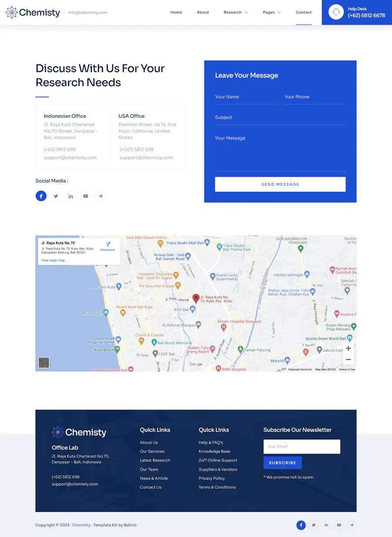
Task: Click the Help Desk headset icon
Action: [x=336, y=12]
